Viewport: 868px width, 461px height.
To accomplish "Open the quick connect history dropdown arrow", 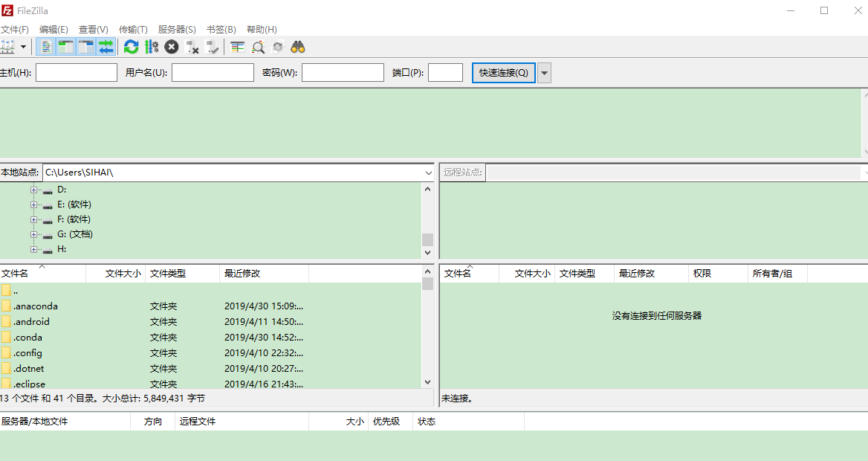I will pyautogui.click(x=544, y=73).
